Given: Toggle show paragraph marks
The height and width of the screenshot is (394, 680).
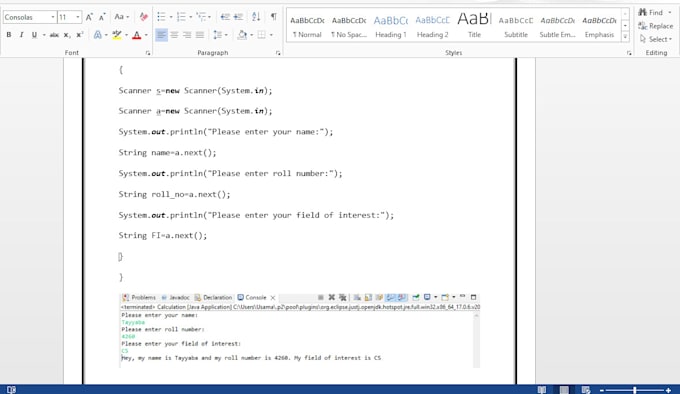Looking at the screenshot, I should (274, 16).
